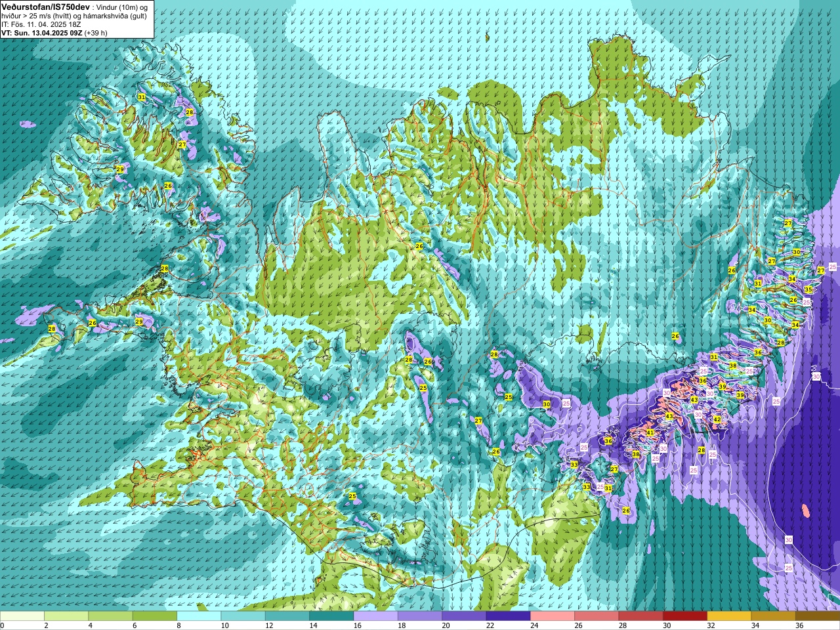Select the salmon 26–28 m/s legend swatch

(x=596, y=616)
